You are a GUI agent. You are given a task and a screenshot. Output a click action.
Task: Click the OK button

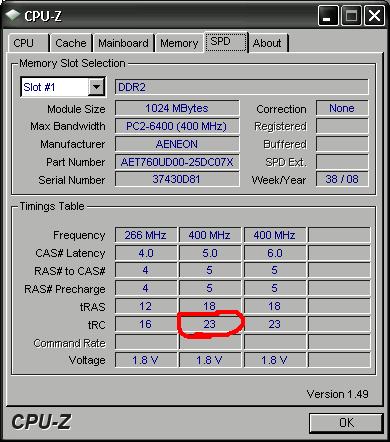346,423
